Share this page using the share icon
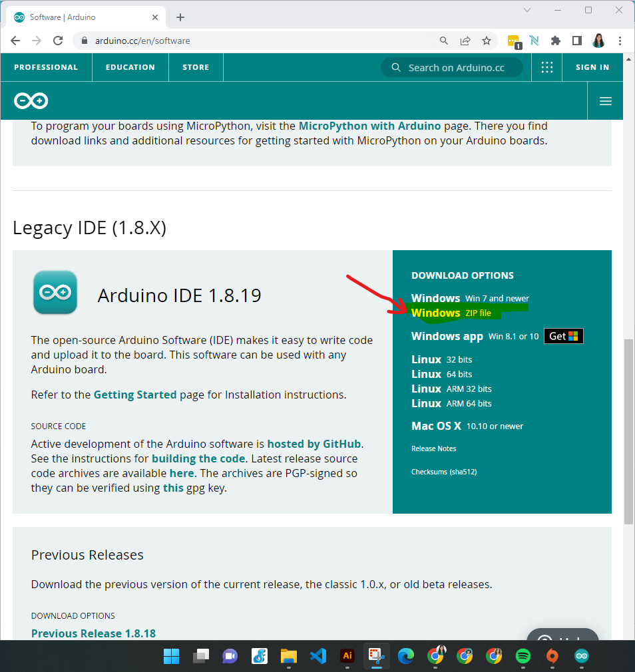The width and height of the screenshot is (635, 672). [x=465, y=41]
